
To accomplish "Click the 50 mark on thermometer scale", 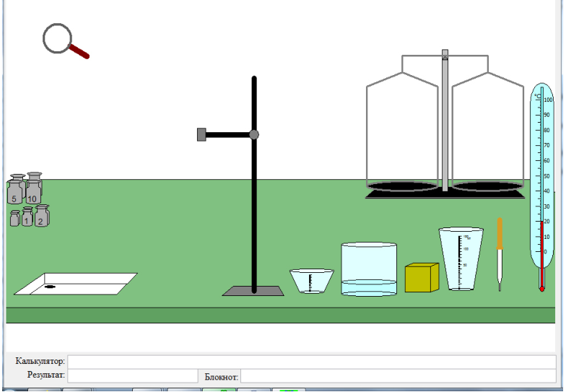I will coord(547,176).
